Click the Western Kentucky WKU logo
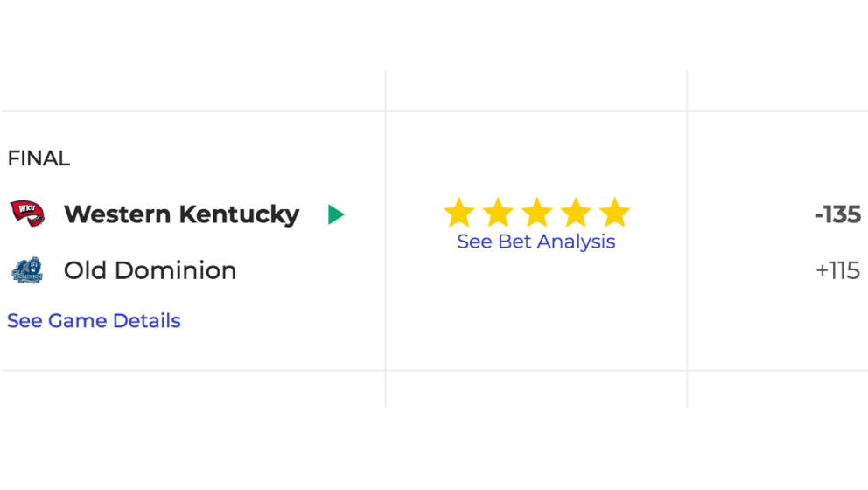Screen dimensions: 868x490 pos(27,213)
